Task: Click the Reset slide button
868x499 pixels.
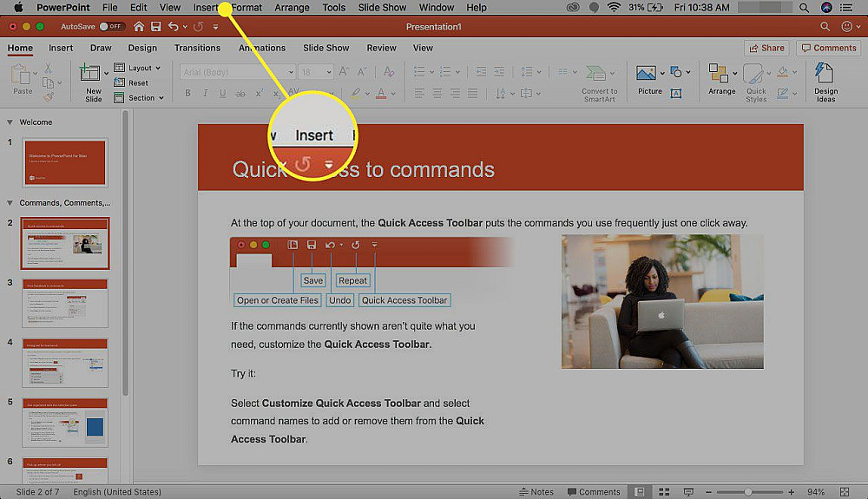Action: coord(131,82)
